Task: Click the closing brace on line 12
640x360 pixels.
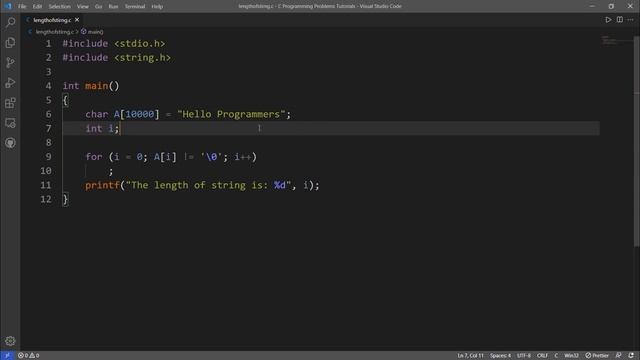Action: point(65,199)
